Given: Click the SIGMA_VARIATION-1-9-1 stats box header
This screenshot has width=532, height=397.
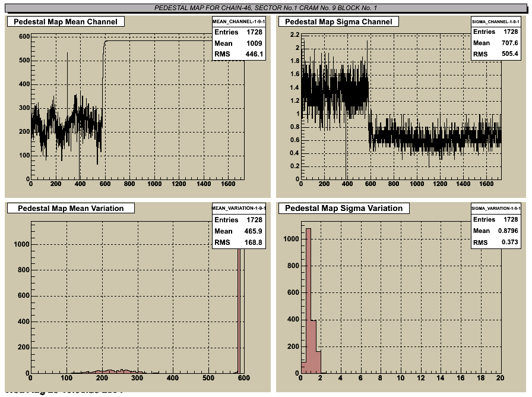Looking at the screenshot, I should [496, 208].
